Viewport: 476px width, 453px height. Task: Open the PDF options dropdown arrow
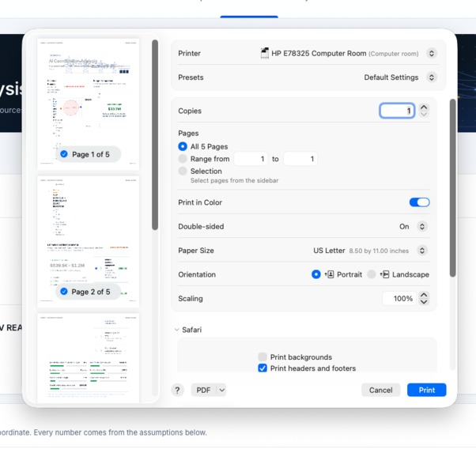tap(222, 390)
